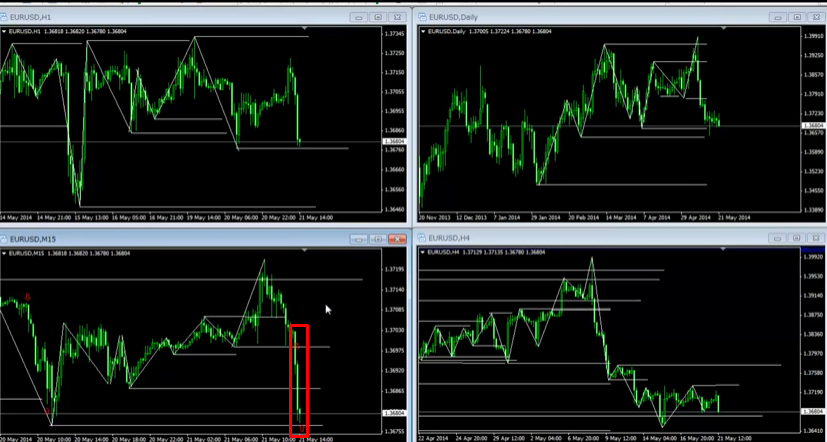Minimize the EURUSD,M15 chart window
The image size is (827, 442).
359,239
